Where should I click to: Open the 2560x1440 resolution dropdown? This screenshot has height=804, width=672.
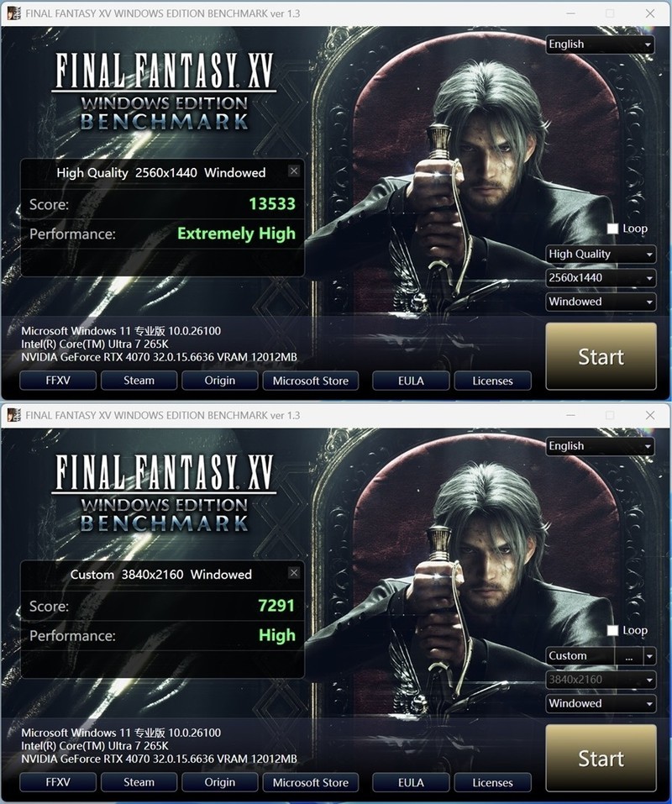point(601,278)
